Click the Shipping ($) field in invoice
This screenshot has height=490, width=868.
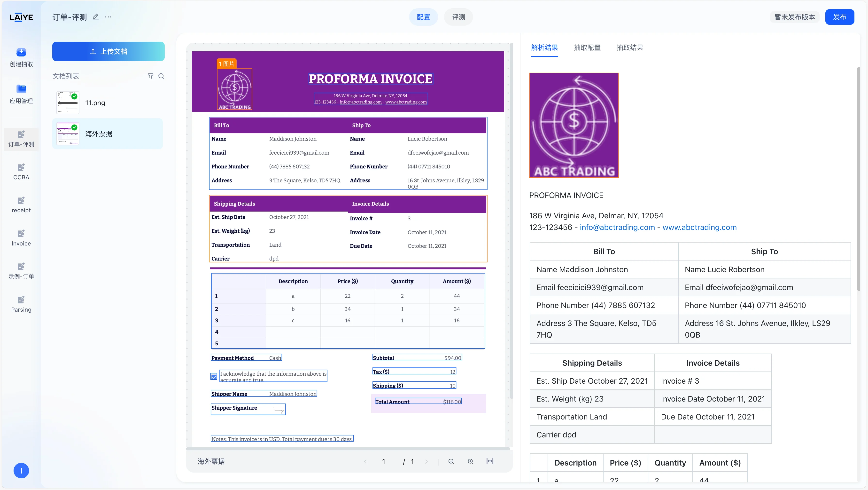click(414, 386)
